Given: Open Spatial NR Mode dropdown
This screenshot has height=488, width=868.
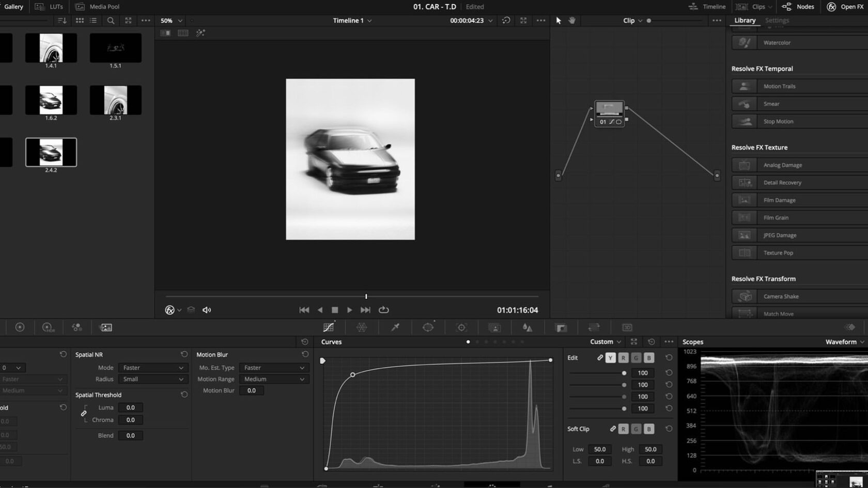Looking at the screenshot, I should coord(152,368).
